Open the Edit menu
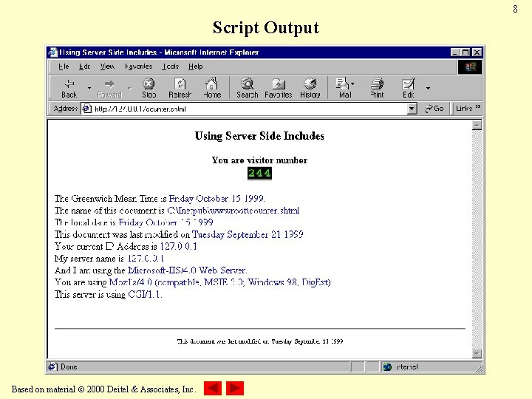The image size is (532, 399). (84, 66)
